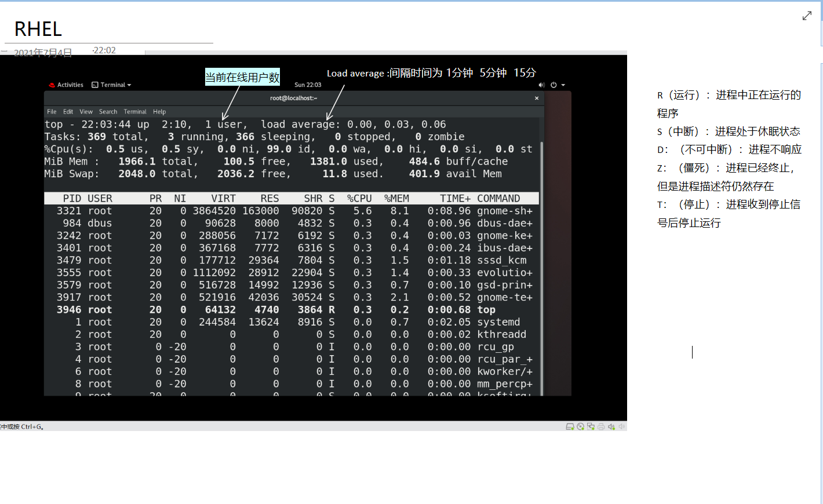
Task: Click the ibus-dae+ process row PID 3401
Action: [x=292, y=248]
